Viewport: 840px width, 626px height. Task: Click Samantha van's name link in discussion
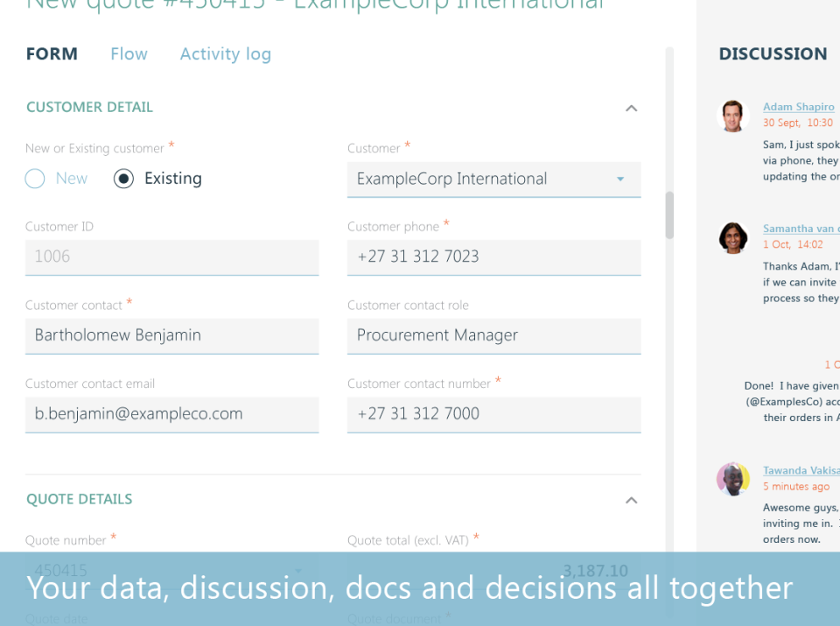[x=799, y=228]
